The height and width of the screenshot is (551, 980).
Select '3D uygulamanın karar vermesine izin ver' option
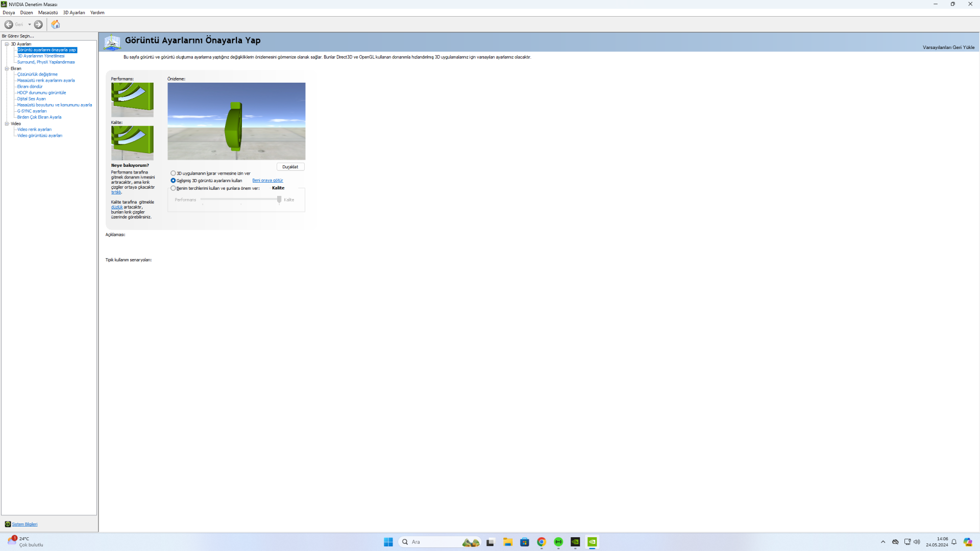174,173
